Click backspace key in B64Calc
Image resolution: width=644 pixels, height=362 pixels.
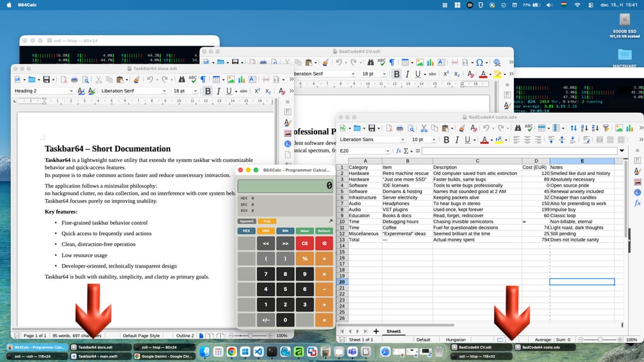click(324, 243)
